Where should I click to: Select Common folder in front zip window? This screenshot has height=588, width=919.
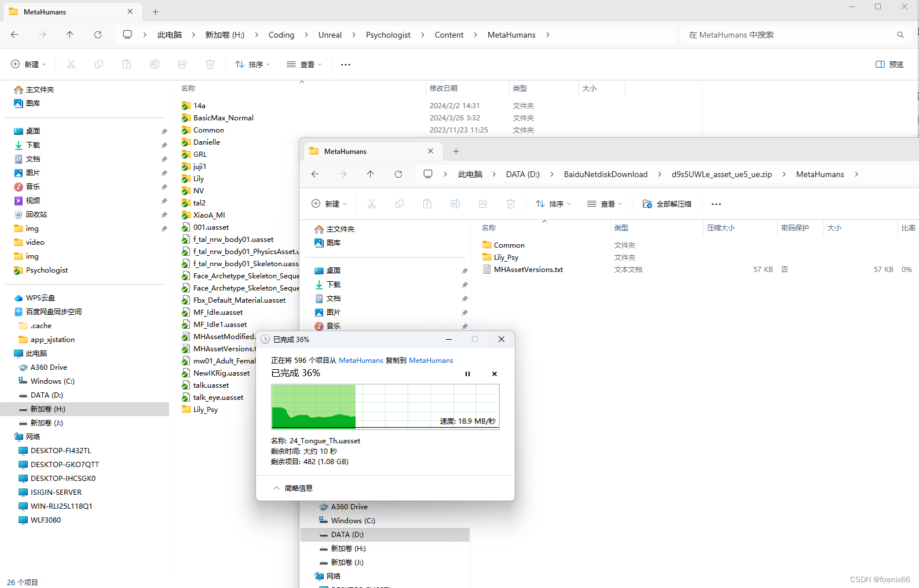click(x=509, y=245)
